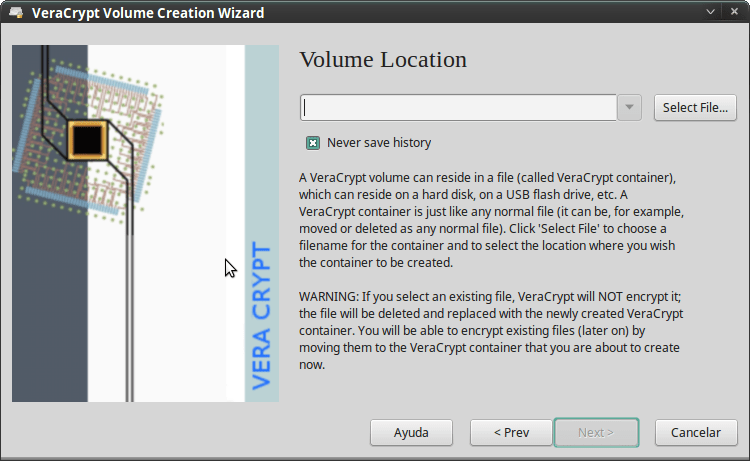Cancel the wizard with the Cancelar button
Image resolution: width=750 pixels, height=461 pixels.
[696, 433]
